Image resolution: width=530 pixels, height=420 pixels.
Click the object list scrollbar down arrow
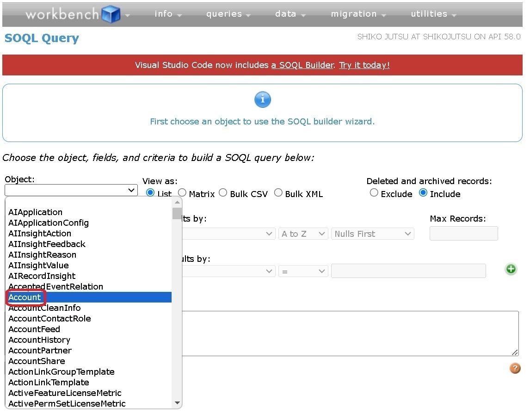point(177,403)
